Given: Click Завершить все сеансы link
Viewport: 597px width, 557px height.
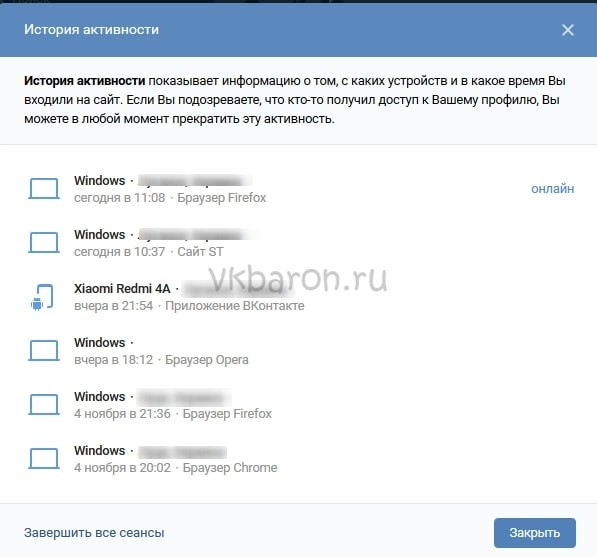Looking at the screenshot, I should 94,533.
